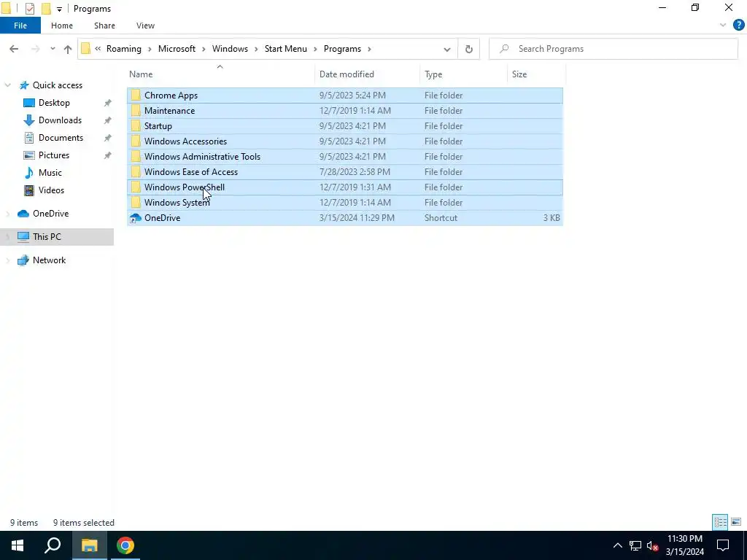747x560 pixels.
Task: Click the Back navigation arrow
Action: tap(14, 49)
